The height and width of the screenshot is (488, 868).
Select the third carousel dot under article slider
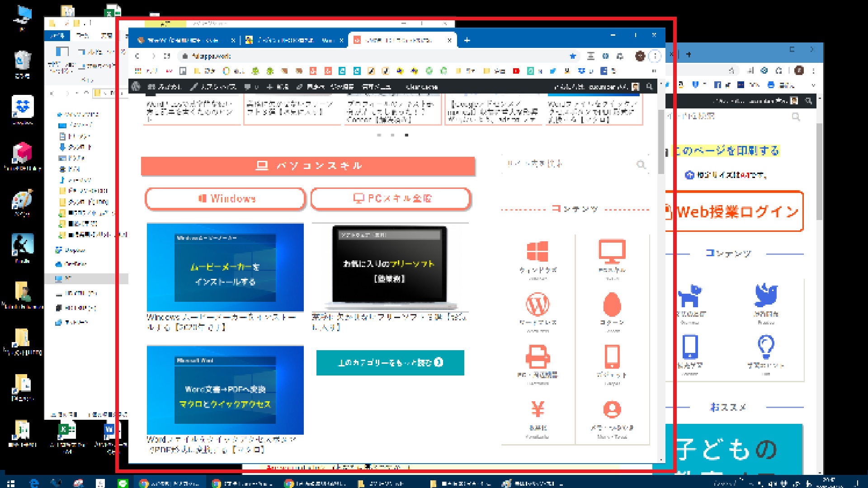(406, 135)
